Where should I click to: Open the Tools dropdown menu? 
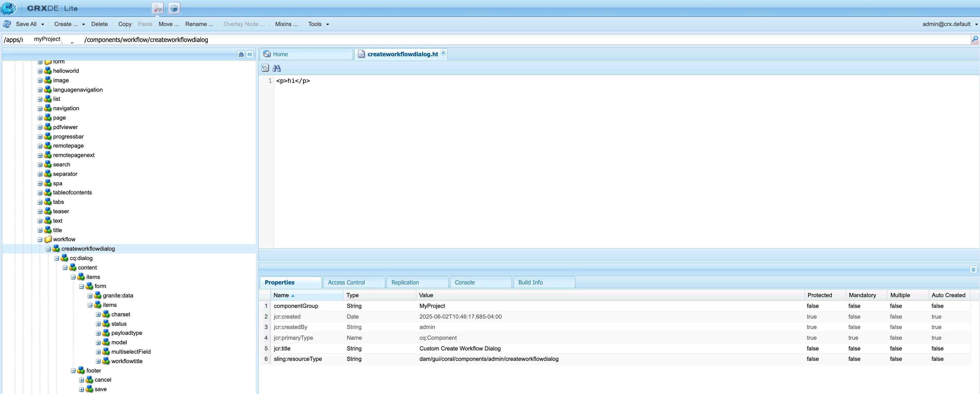pyautogui.click(x=318, y=24)
